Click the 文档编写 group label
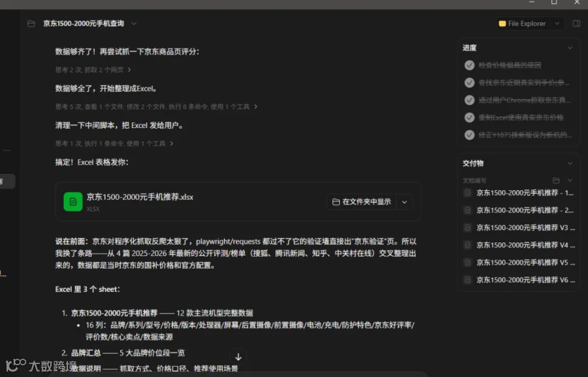The width and height of the screenshot is (588, 377). click(474, 181)
